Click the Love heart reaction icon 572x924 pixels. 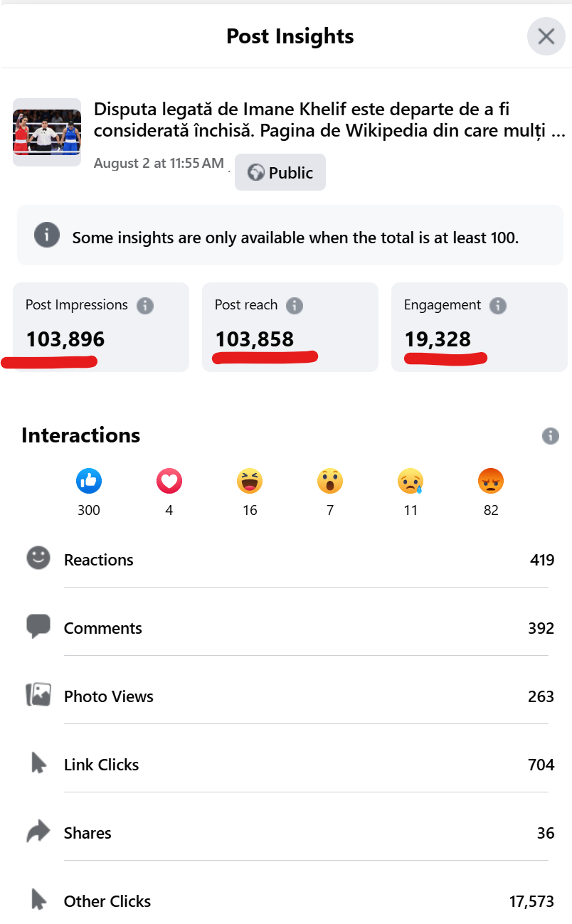point(169,482)
